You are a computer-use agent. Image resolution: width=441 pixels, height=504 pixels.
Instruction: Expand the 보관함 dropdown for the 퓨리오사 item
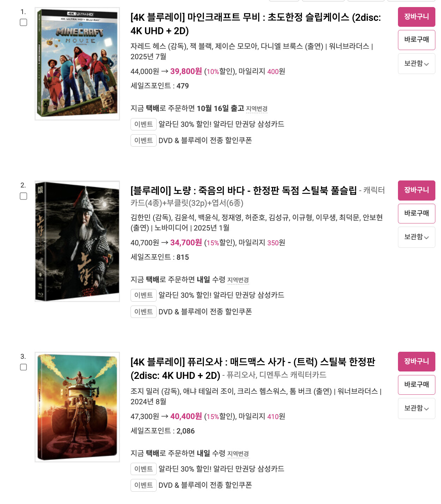(x=416, y=408)
